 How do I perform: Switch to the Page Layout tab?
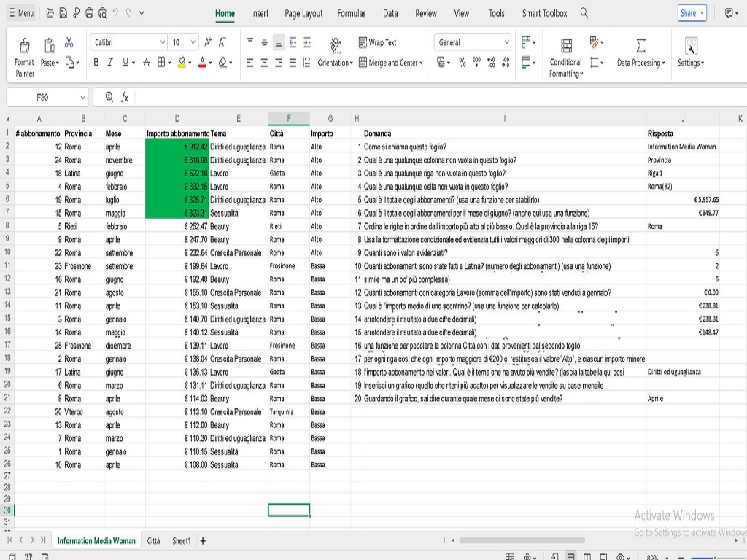(x=303, y=13)
